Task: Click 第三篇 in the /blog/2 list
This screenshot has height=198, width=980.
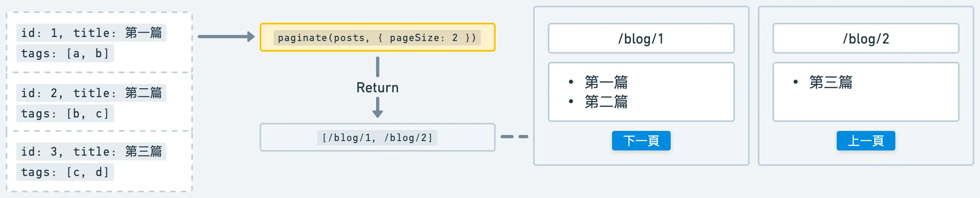Action: tap(831, 82)
